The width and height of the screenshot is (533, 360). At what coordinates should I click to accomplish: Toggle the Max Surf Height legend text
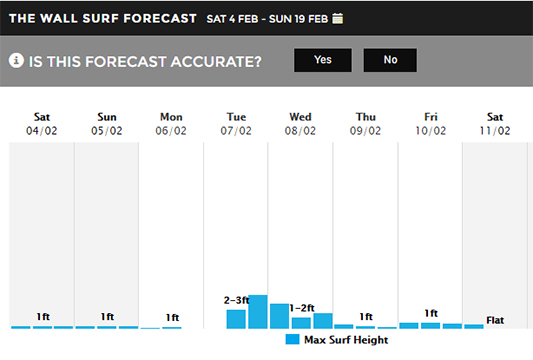[x=346, y=340]
